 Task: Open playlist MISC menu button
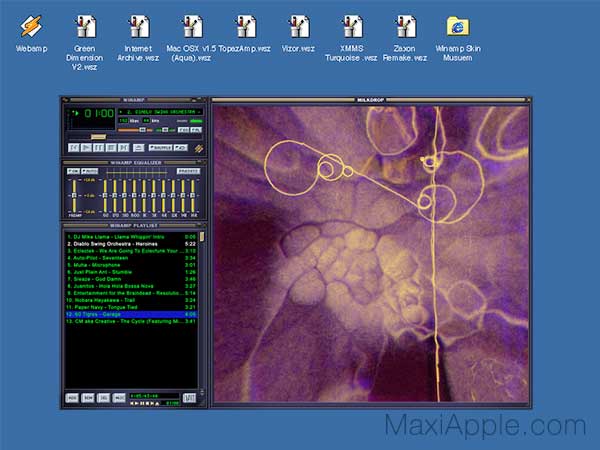click(x=119, y=398)
